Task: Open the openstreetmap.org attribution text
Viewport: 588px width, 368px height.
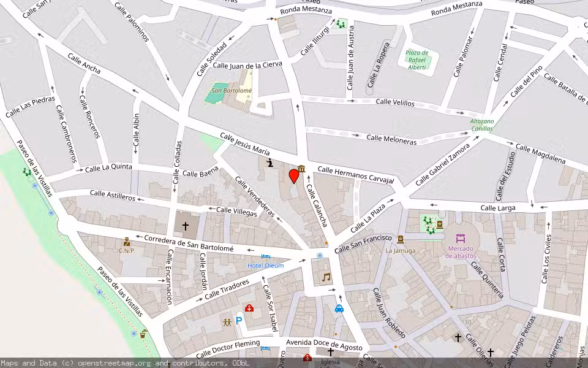Action: (114, 363)
